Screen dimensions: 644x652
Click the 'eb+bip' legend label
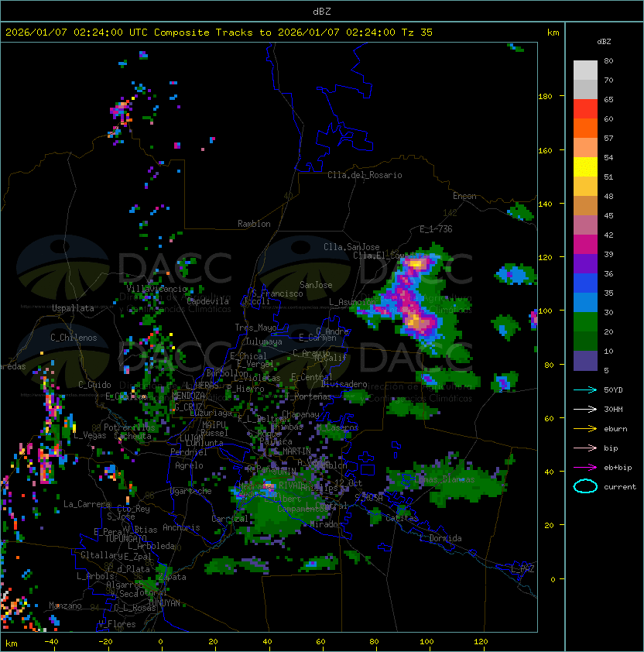[618, 468]
